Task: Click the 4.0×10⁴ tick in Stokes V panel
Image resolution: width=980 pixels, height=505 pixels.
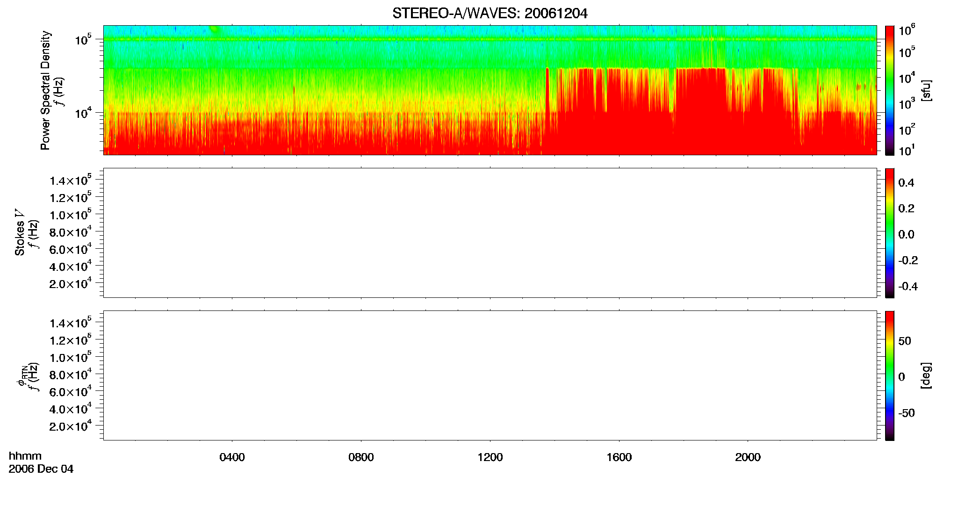Action: point(70,266)
